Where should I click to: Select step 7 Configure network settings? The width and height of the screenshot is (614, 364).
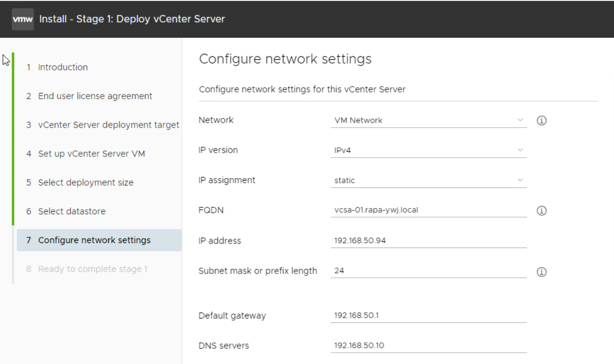point(99,240)
